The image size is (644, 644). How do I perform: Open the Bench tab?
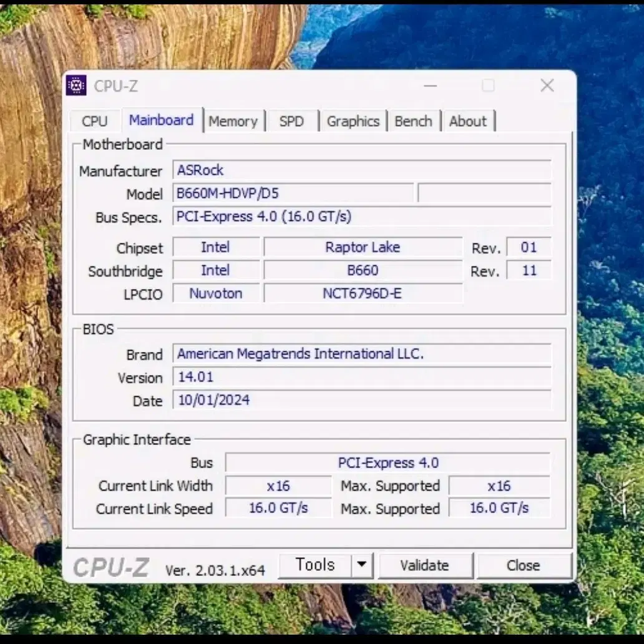click(414, 121)
